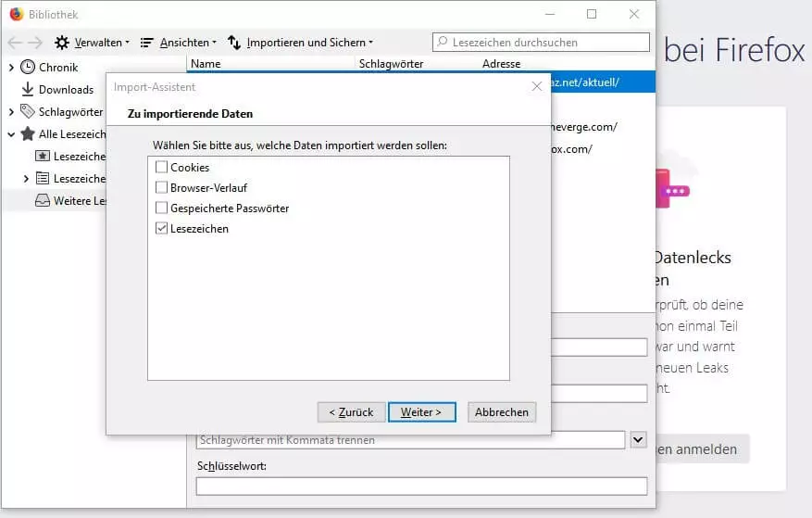Click the anmelden button on Firefox page

point(703,449)
